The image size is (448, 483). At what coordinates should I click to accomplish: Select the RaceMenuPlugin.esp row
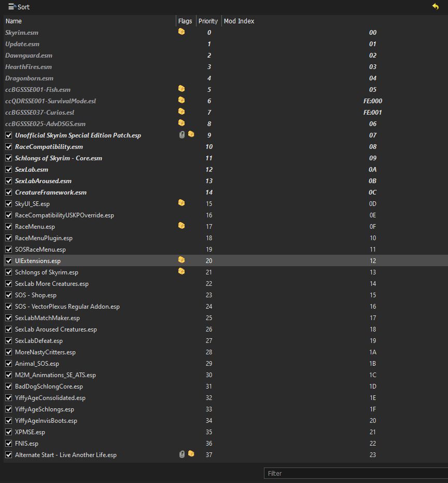coord(226,238)
